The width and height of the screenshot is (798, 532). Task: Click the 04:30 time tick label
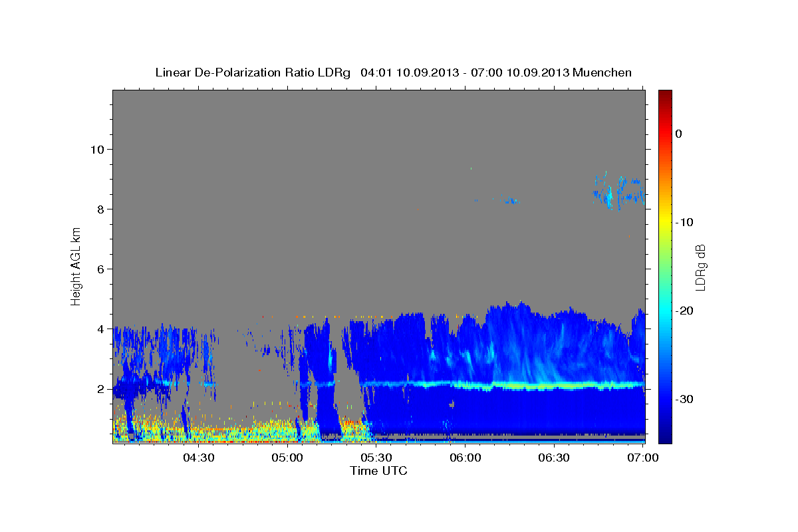point(199,458)
